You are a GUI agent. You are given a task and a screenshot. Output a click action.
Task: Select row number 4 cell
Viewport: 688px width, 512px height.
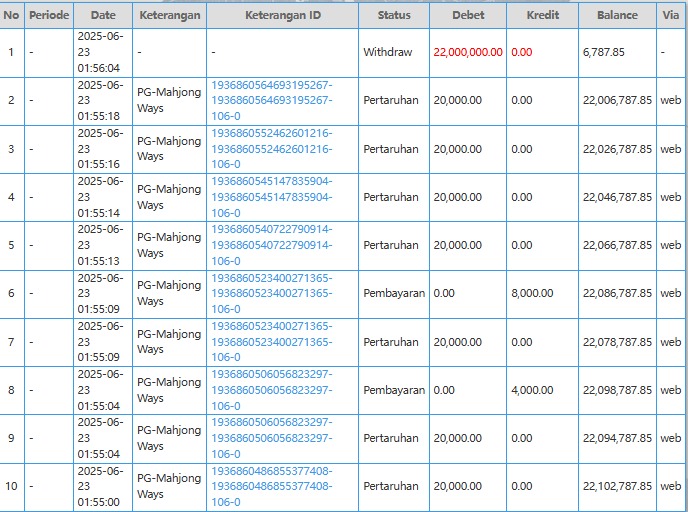[x=11, y=197]
